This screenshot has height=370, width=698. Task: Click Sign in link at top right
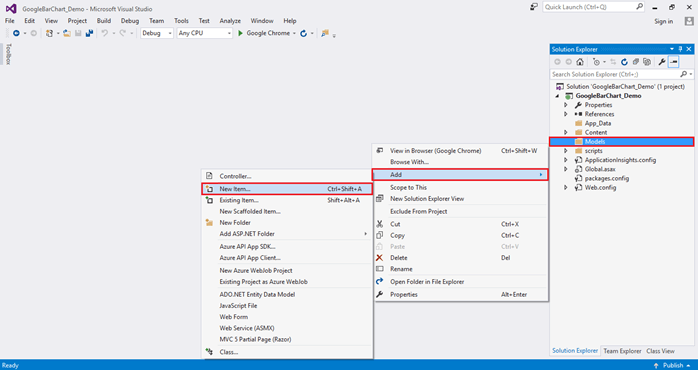(x=664, y=21)
